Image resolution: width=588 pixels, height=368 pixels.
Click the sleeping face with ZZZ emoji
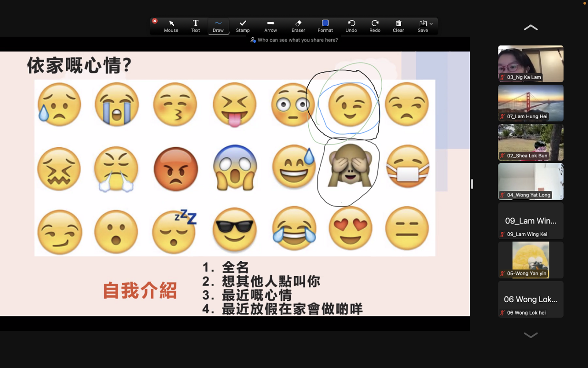[x=175, y=231]
